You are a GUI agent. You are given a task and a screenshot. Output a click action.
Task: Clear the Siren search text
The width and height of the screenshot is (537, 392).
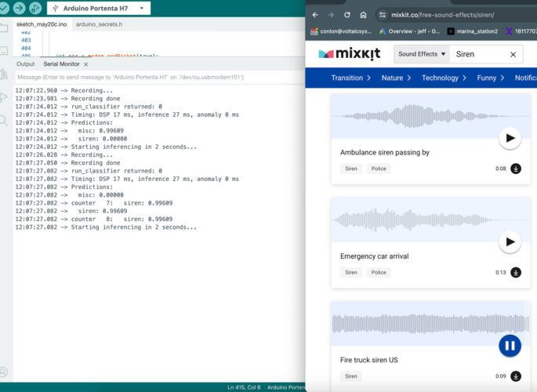click(x=513, y=55)
